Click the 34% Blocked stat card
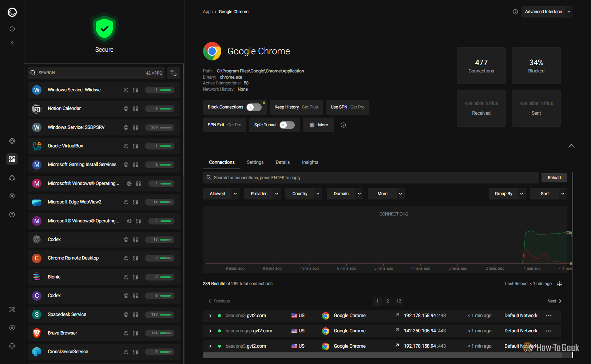Screen dimensions: 591x364 pyautogui.click(x=536, y=66)
